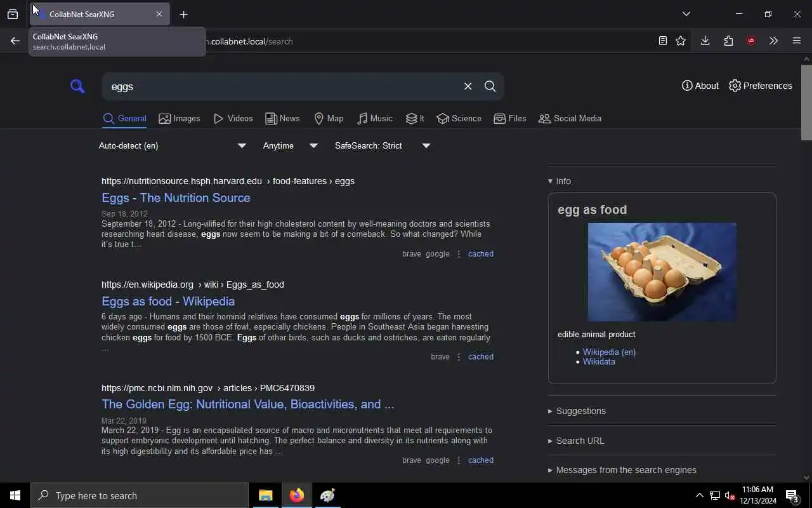Click taskbar Type here to search box
Viewport: 812px width, 508px height.
click(140, 495)
